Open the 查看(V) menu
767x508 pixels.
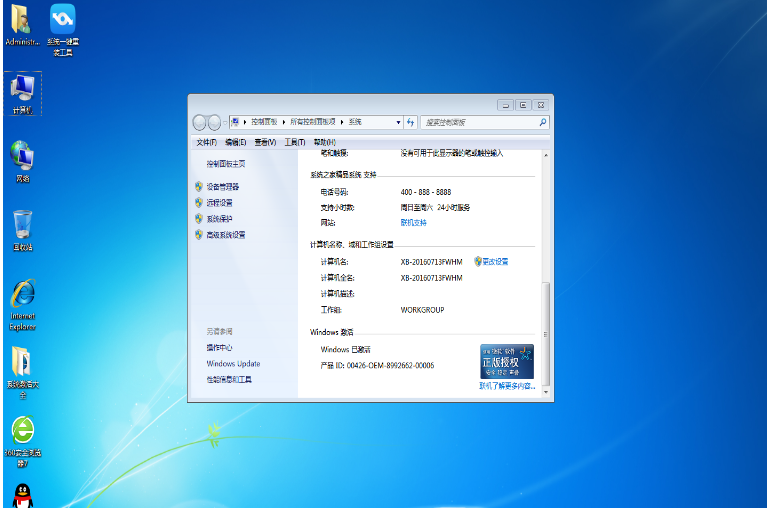coord(265,142)
